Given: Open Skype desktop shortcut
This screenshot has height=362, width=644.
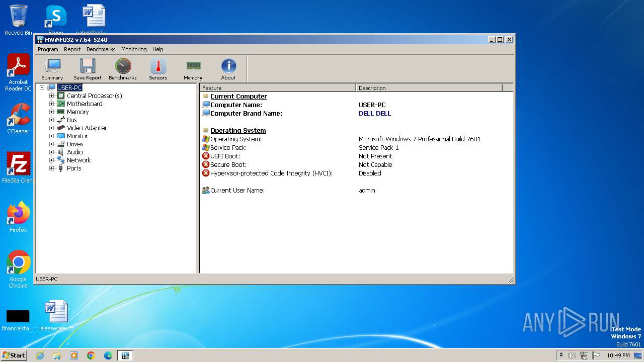Looking at the screenshot, I should (56, 20).
